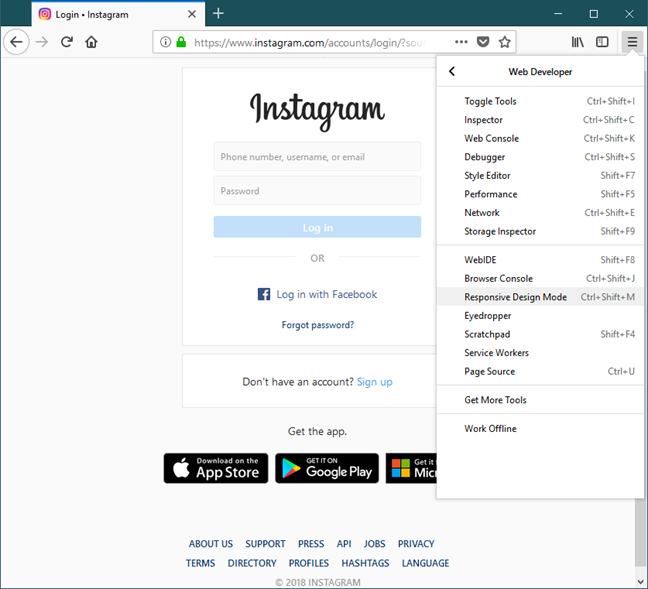
Task: Open API footer link
Action: click(x=344, y=544)
